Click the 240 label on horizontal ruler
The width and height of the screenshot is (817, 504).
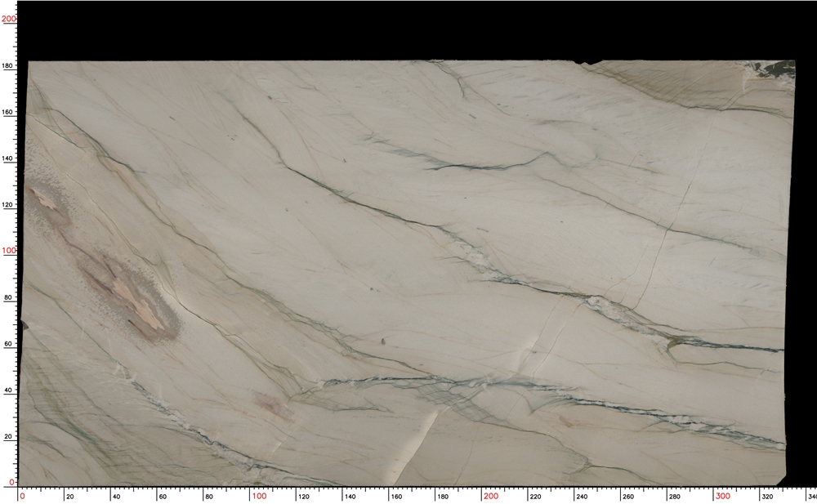[582, 497]
